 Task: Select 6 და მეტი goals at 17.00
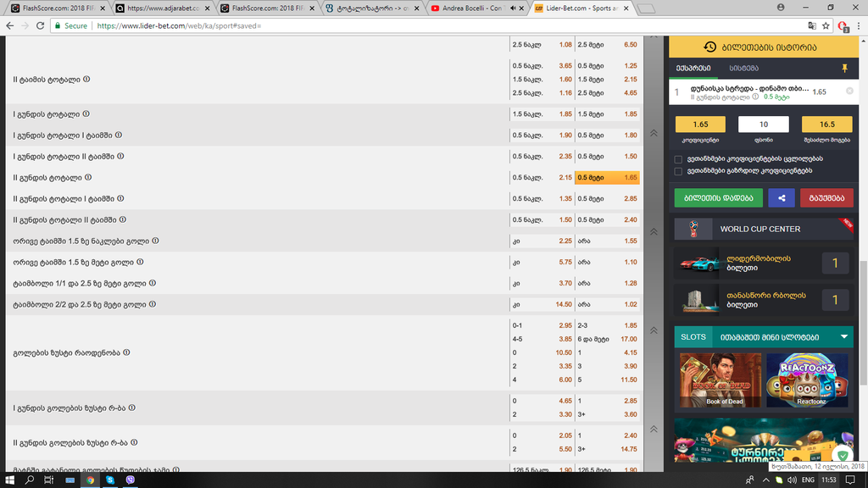click(607, 339)
